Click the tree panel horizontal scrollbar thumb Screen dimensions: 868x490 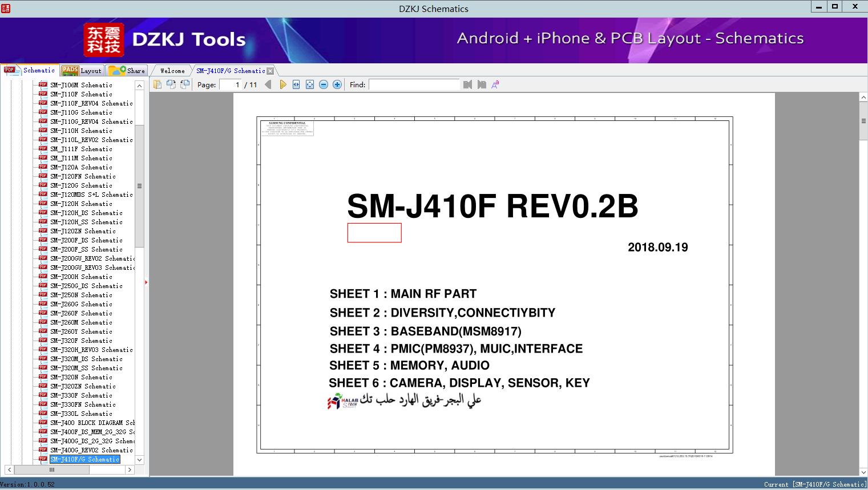coord(51,469)
